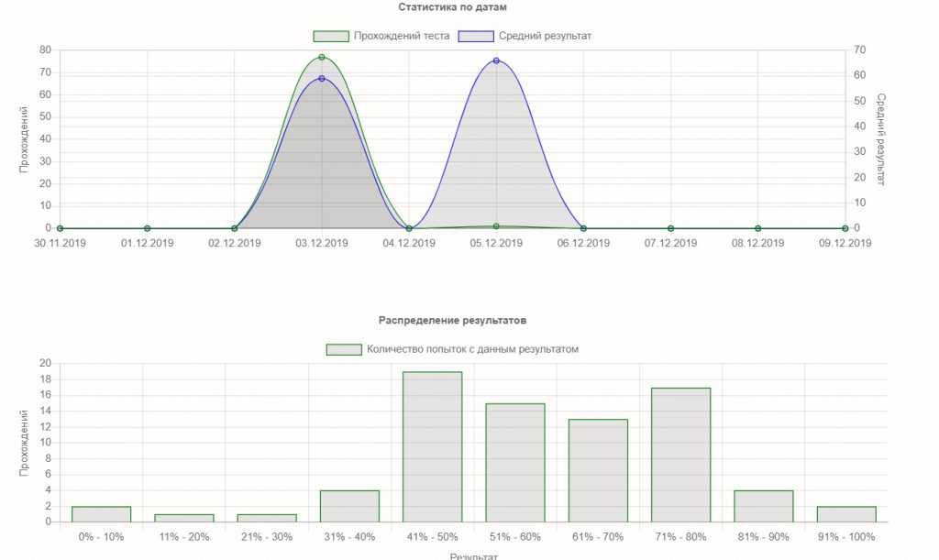Toggle the 'Прохождений теста' legend item

[x=381, y=36]
